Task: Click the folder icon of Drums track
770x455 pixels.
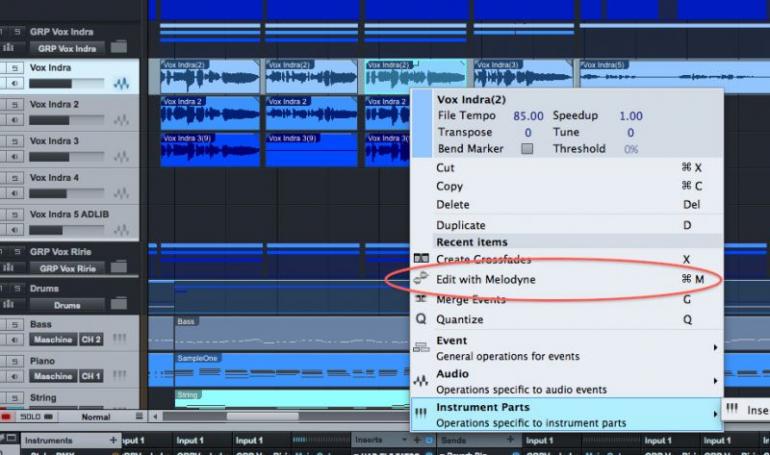Action: tap(118, 304)
